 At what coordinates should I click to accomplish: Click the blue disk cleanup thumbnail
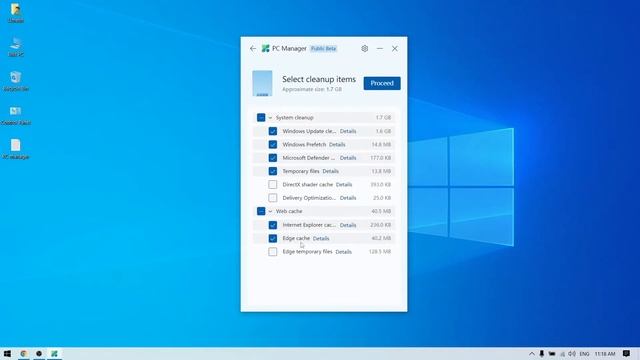coord(262,83)
